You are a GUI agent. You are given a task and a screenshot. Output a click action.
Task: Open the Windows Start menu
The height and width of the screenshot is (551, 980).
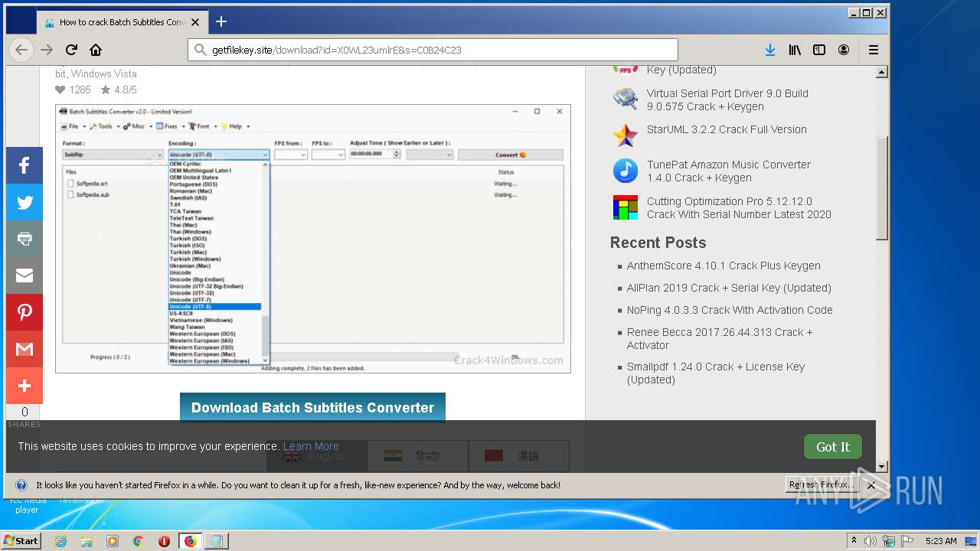tap(21, 540)
